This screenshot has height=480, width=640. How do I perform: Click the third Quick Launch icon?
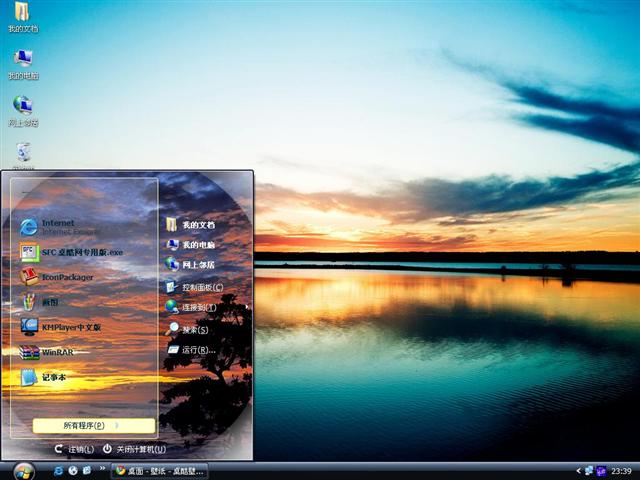87,471
